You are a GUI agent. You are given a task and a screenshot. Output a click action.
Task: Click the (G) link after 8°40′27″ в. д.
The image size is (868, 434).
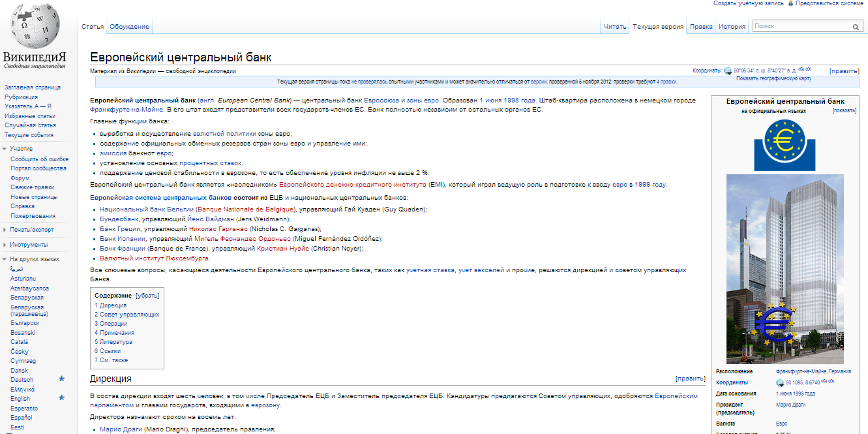[x=800, y=69]
